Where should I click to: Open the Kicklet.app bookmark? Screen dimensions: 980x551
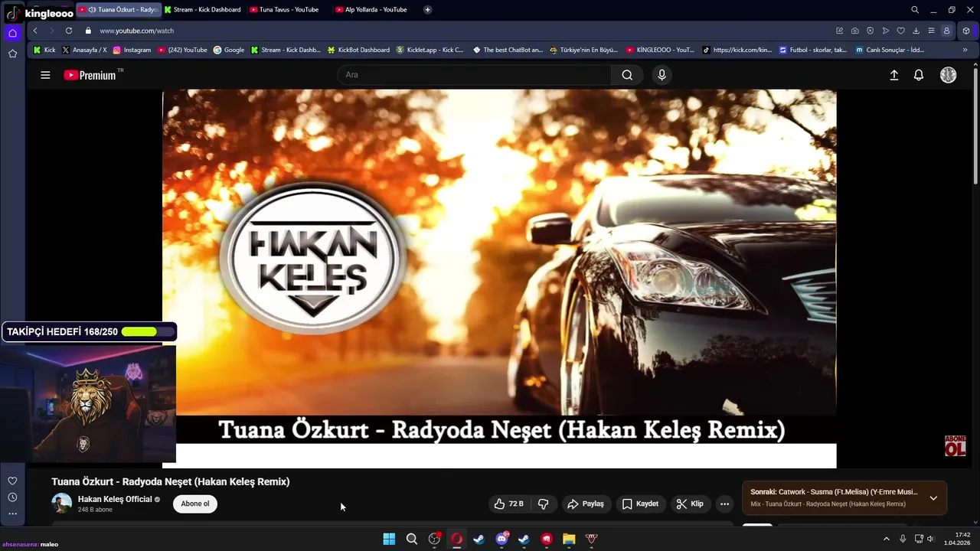coord(430,50)
